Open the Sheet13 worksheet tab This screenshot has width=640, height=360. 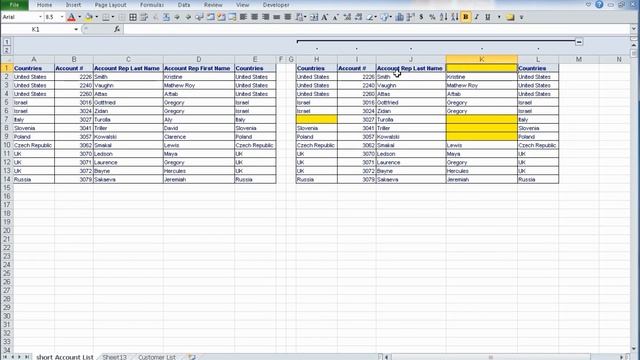[114, 357]
